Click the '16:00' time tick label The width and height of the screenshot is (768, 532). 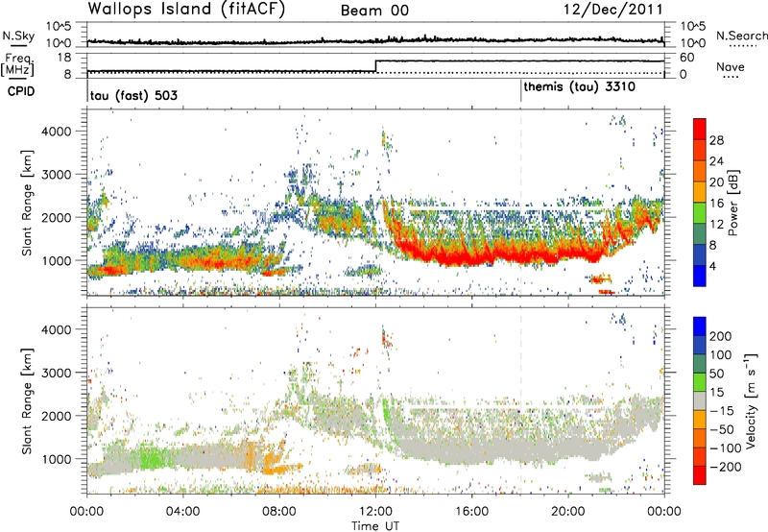(471, 512)
